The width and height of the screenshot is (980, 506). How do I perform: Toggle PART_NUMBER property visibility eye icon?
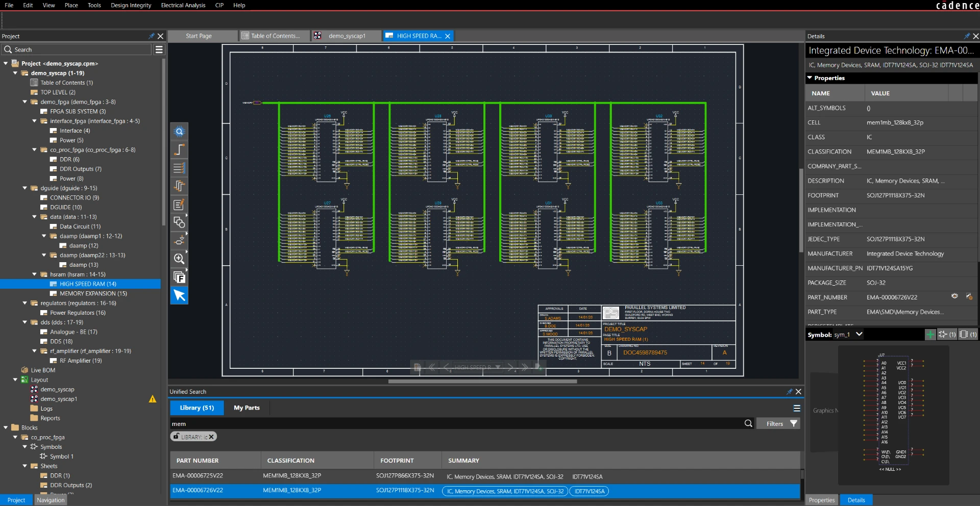tap(954, 296)
